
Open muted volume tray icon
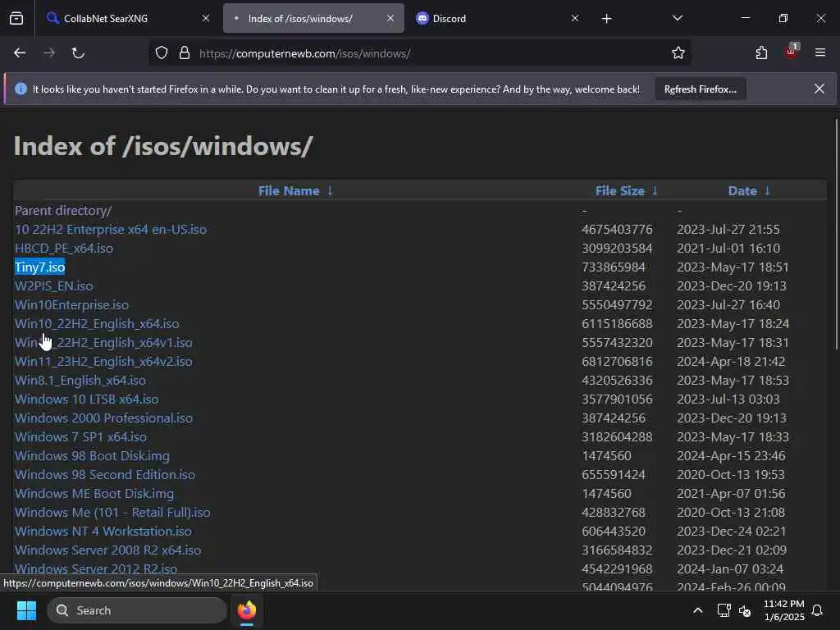click(745, 610)
